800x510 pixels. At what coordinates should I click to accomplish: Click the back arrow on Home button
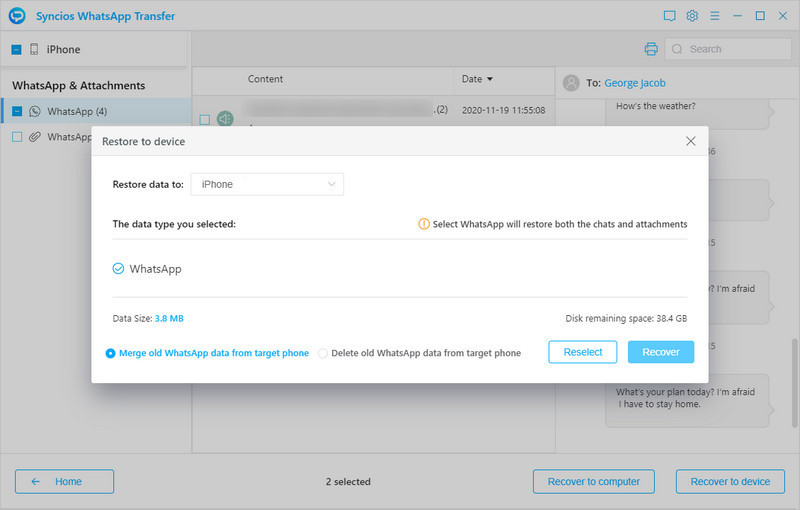click(35, 481)
